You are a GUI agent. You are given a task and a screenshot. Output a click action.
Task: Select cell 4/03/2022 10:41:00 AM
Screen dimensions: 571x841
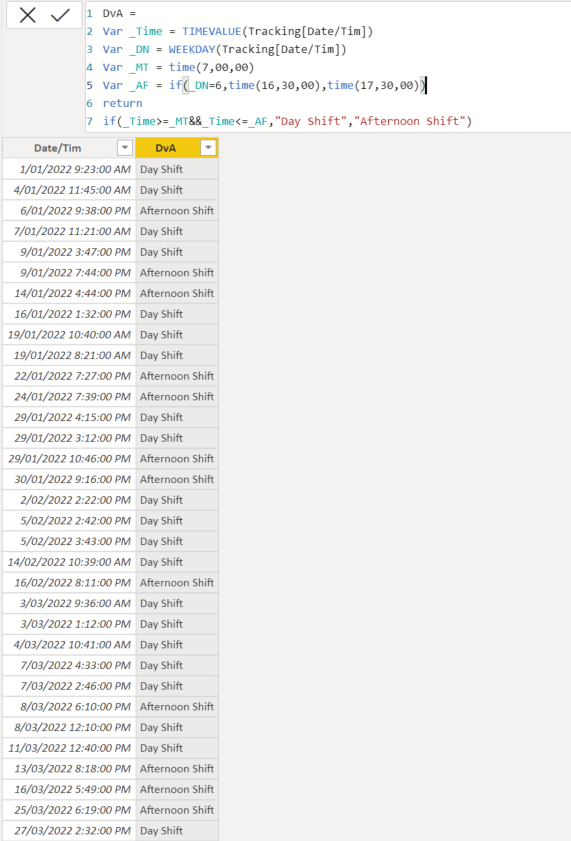pos(69,644)
